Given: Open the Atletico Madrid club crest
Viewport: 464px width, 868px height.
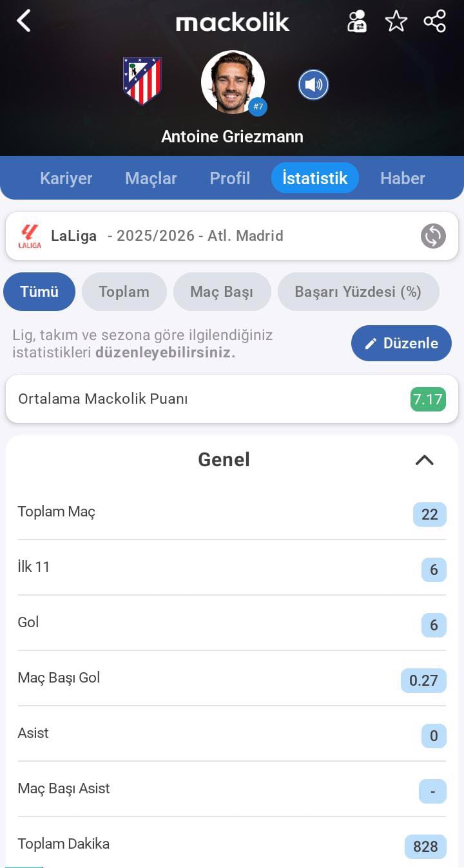Looking at the screenshot, I should point(142,81).
